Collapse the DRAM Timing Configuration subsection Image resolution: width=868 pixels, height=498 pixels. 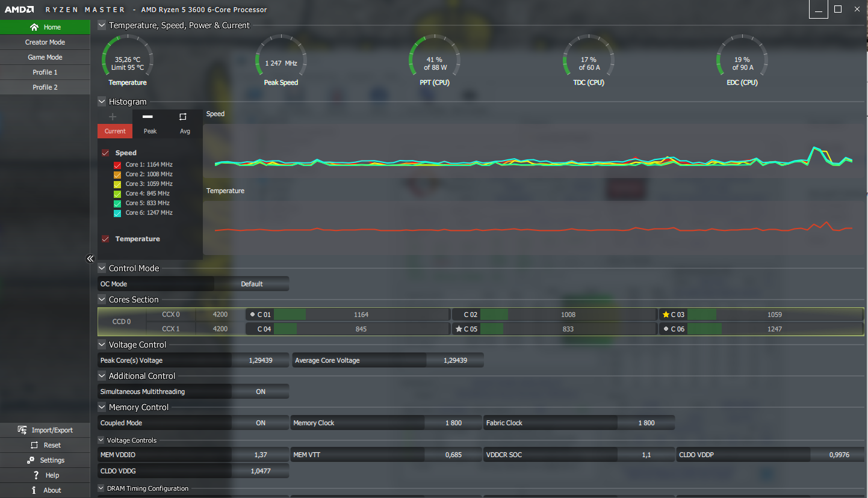click(101, 488)
